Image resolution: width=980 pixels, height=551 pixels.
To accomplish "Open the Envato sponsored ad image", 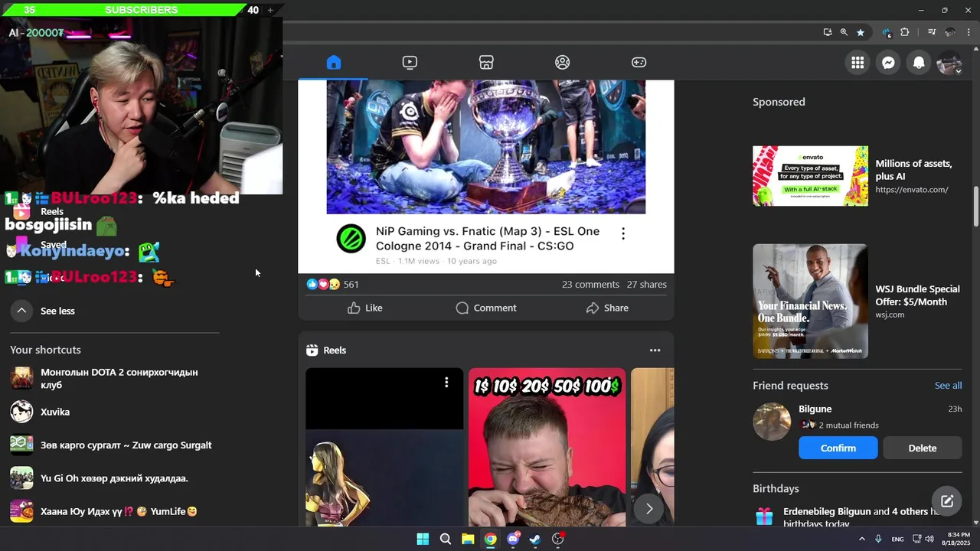I will pos(810,176).
